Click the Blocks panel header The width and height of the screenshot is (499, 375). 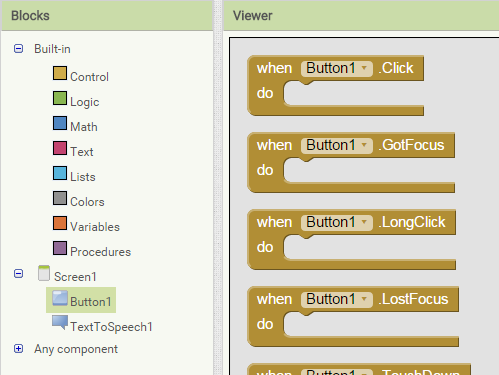[107, 16]
